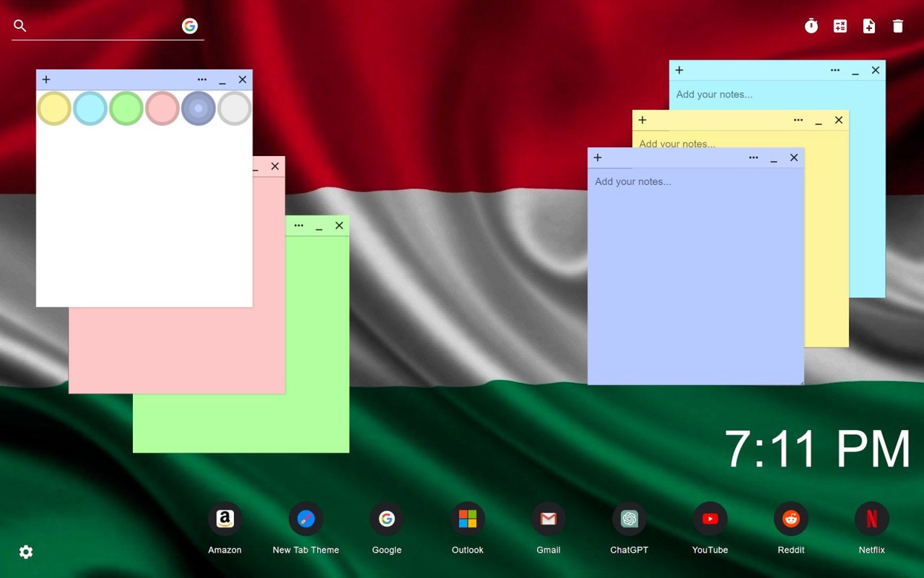Choose the purple-blue note color swatch
This screenshot has height=578, width=924.
199,108
